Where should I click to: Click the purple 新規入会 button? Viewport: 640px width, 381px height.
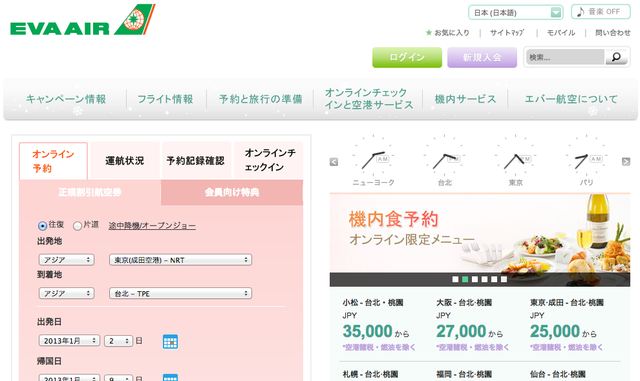tap(482, 57)
